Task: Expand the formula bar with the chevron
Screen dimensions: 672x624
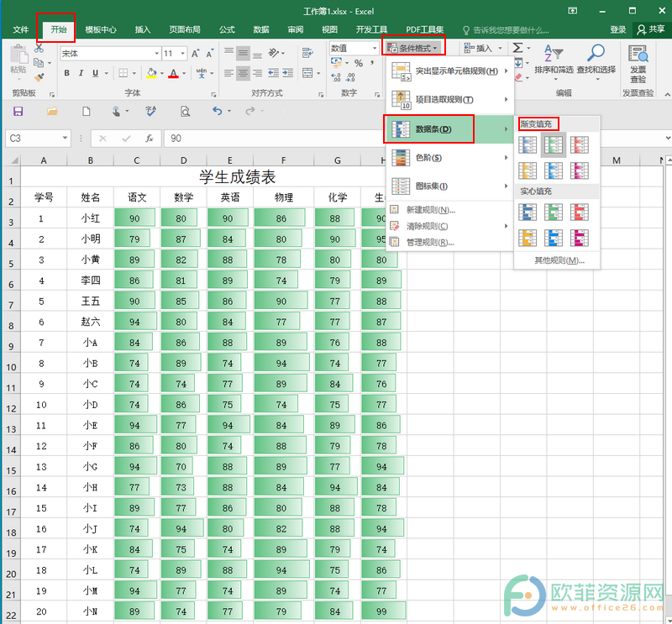Action: 667,138
